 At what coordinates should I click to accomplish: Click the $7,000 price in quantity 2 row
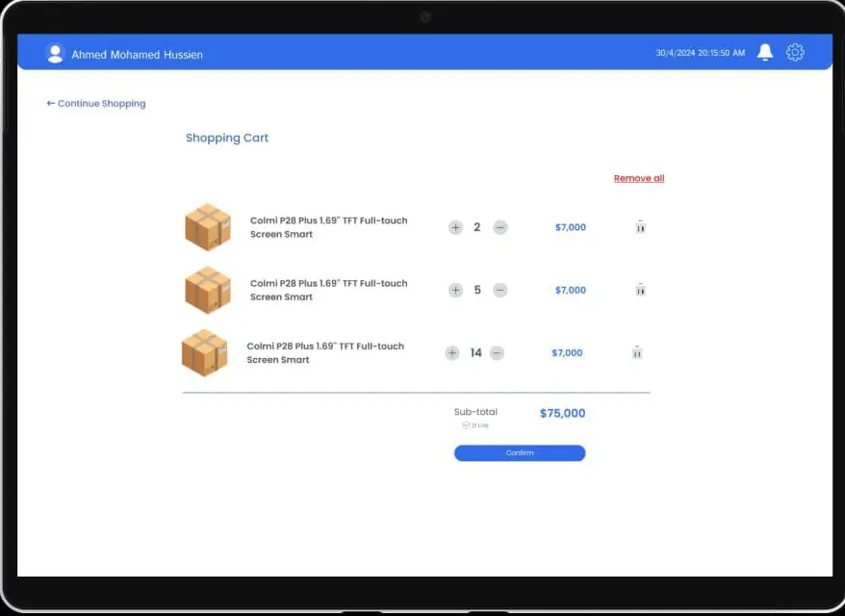(570, 227)
